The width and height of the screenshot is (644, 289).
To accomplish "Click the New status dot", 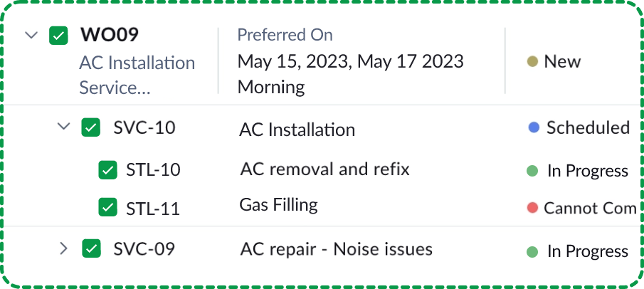I will coord(532,62).
